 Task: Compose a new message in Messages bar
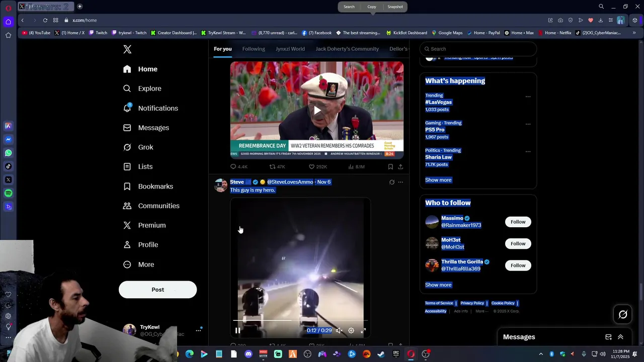(x=608, y=337)
